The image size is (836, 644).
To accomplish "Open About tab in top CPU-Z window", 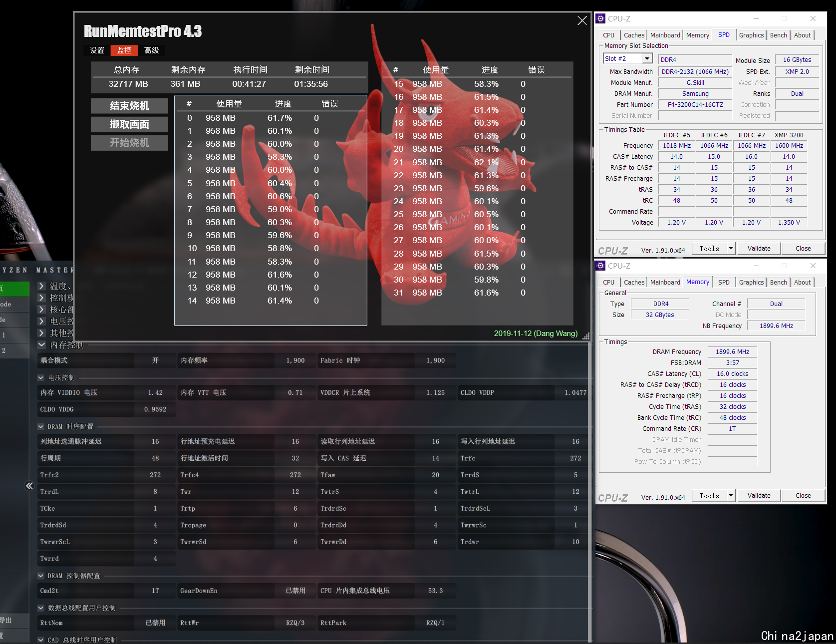I will [802, 35].
